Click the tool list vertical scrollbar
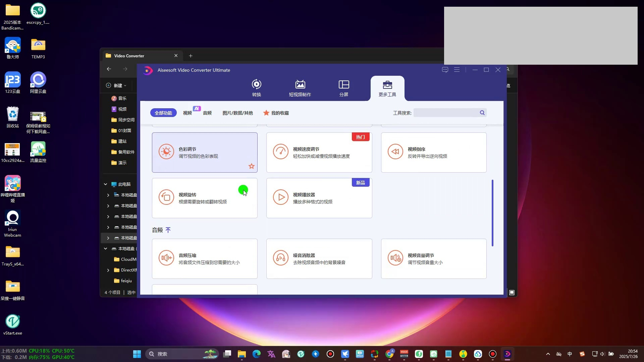This screenshot has width=644, height=362. point(492,213)
